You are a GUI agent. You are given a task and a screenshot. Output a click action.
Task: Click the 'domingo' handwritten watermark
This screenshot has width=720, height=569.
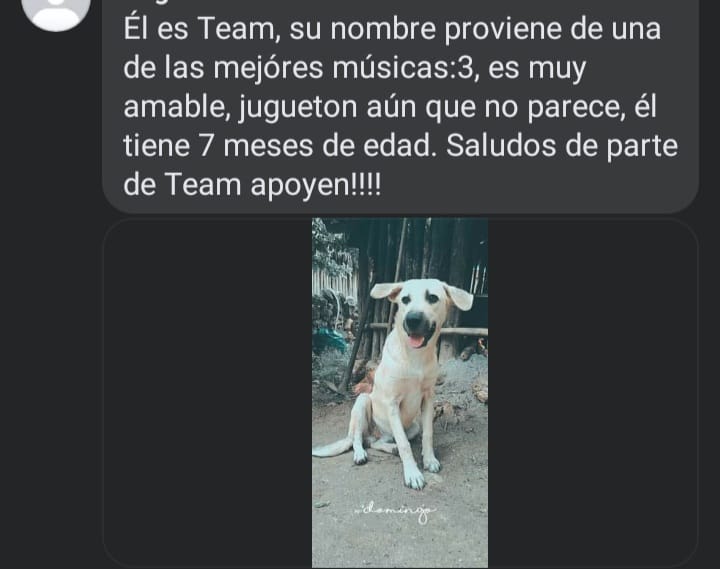pyautogui.click(x=394, y=512)
